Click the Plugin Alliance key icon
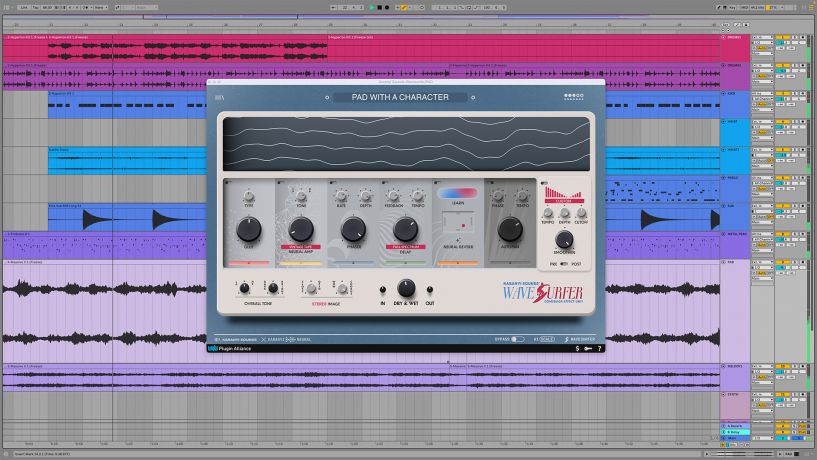This screenshot has width=817, height=460. pos(588,349)
